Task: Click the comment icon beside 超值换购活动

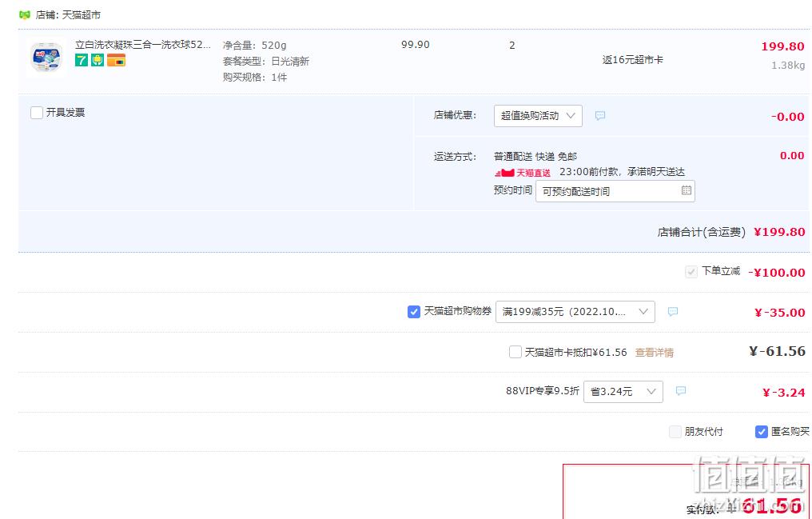Action: [600, 115]
